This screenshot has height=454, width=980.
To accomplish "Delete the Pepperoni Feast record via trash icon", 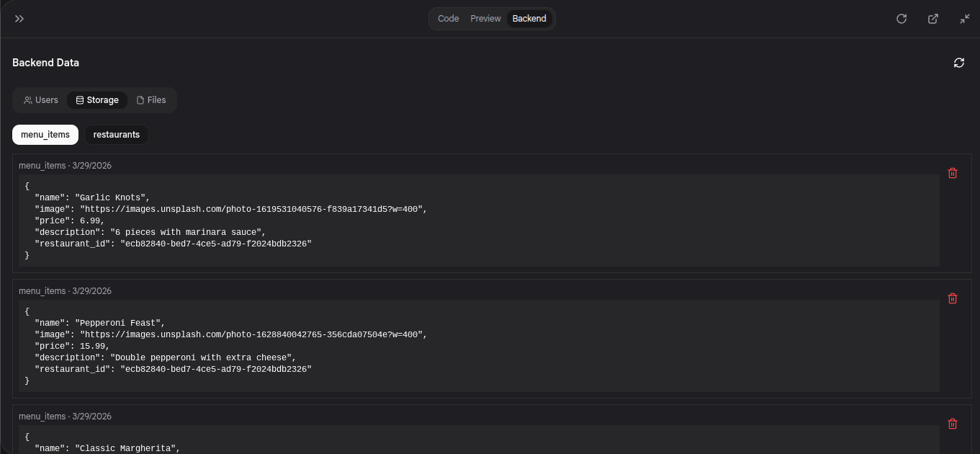I will [953, 298].
